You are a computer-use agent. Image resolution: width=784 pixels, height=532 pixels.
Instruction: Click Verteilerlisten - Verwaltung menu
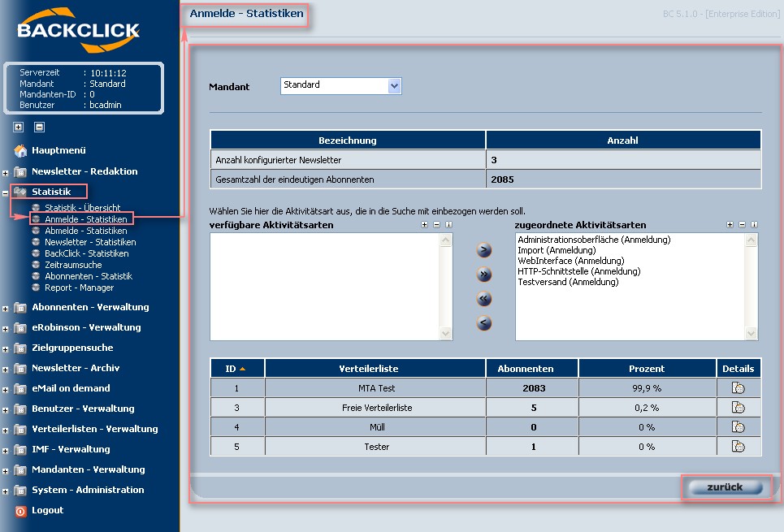click(x=95, y=429)
